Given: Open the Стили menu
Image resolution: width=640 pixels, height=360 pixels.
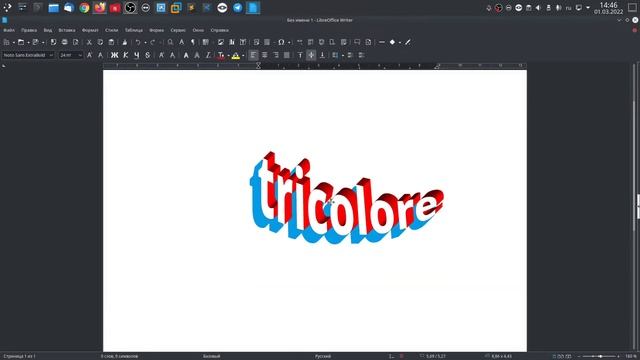Looking at the screenshot, I should 111,30.
